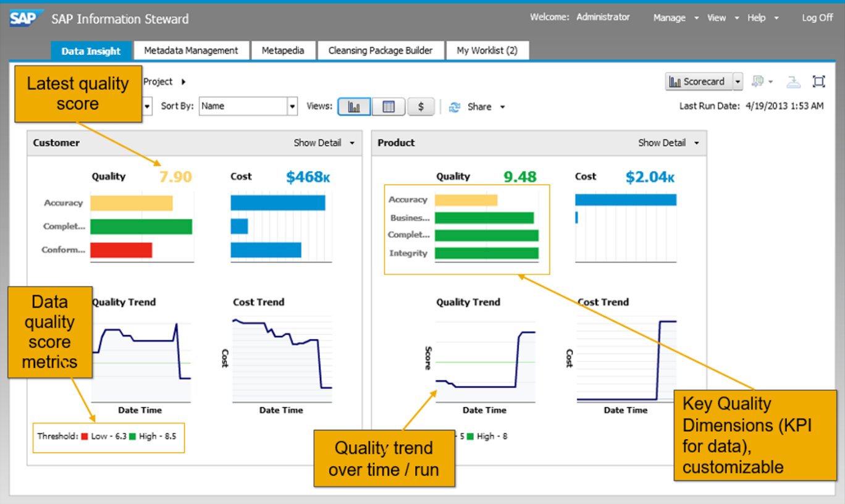The height and width of the screenshot is (504, 845).
Task: Open the Share dropdown
Action: coord(486,107)
